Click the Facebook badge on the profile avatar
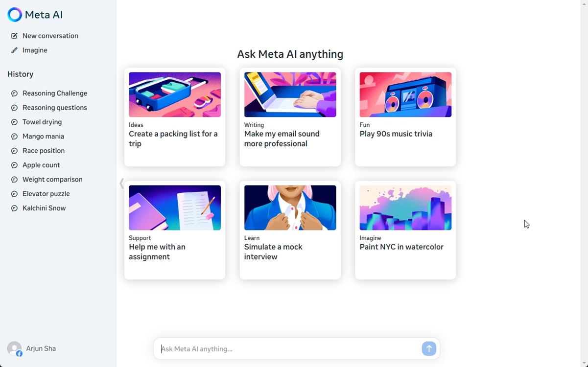Image resolution: width=588 pixels, height=367 pixels. point(19,353)
